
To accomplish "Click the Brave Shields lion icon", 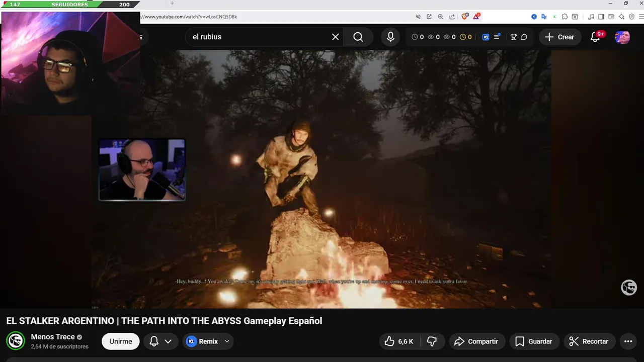I will [x=465, y=17].
